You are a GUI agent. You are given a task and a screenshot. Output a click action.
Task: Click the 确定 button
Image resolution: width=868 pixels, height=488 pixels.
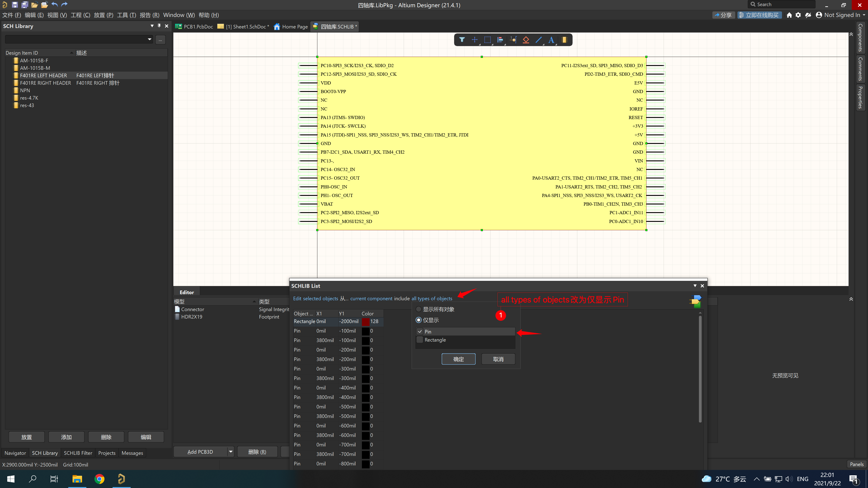point(458,359)
